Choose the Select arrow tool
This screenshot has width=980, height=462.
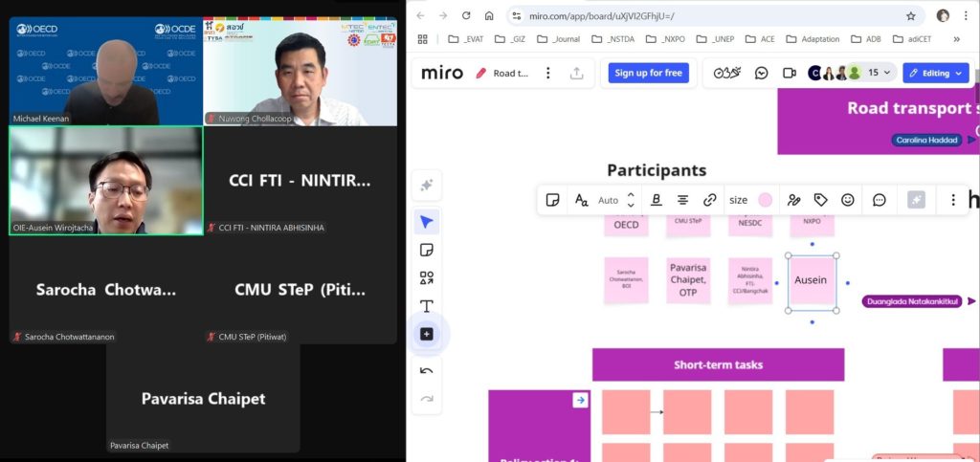point(426,222)
